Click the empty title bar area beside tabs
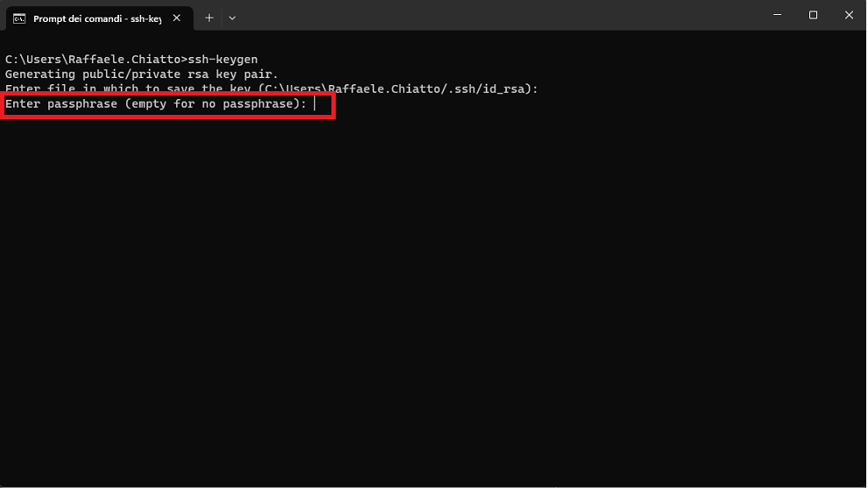 (498, 16)
